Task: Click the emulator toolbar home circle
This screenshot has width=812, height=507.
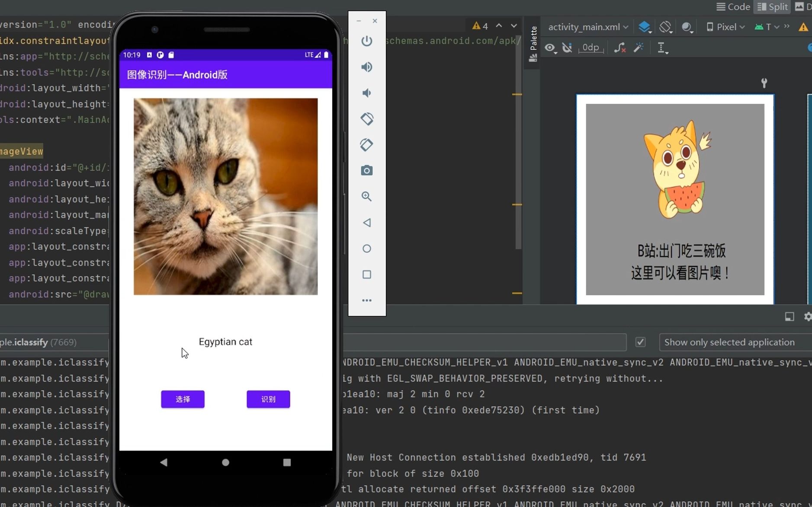Action: click(x=366, y=249)
